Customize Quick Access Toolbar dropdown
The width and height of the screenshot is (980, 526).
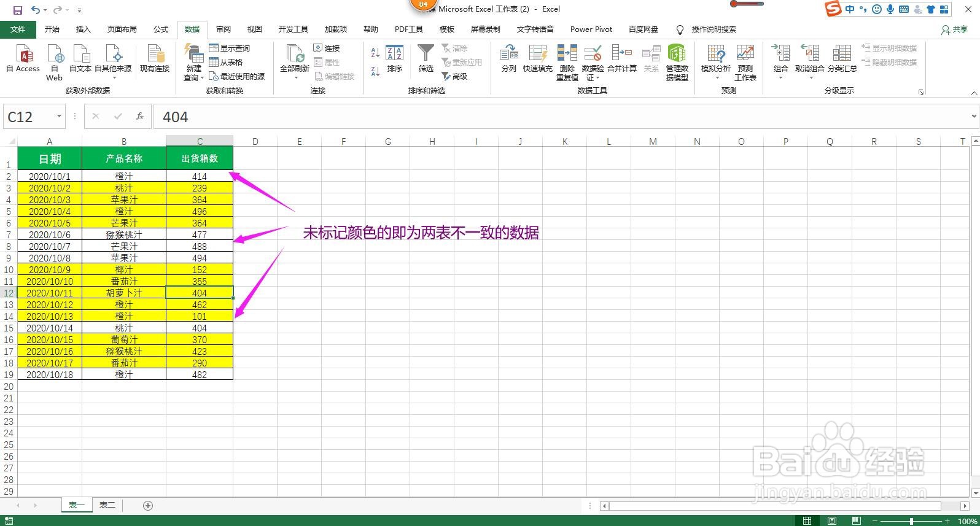click(x=79, y=10)
